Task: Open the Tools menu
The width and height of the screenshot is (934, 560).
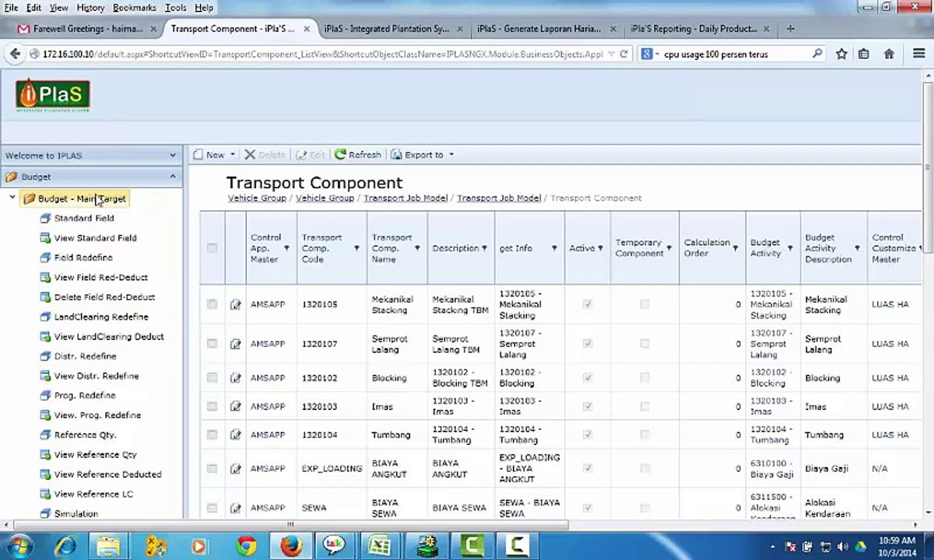Action: pyautogui.click(x=176, y=7)
